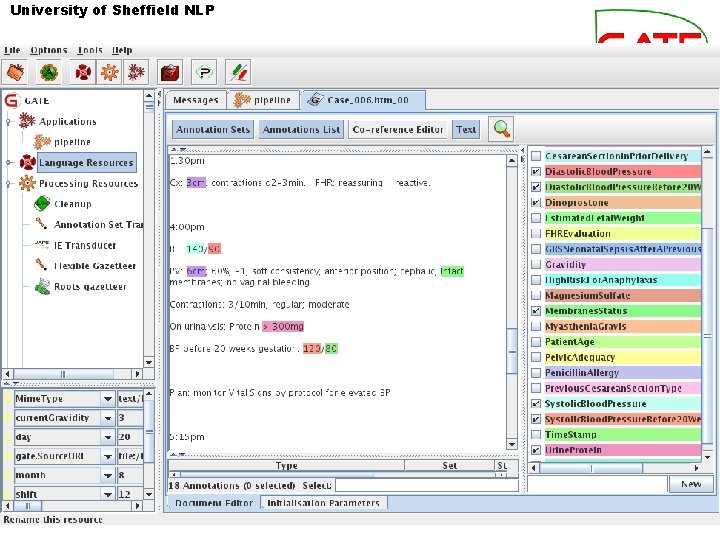Click the pipeline tab's orange icon
This screenshot has width=720, height=540.
[242, 100]
